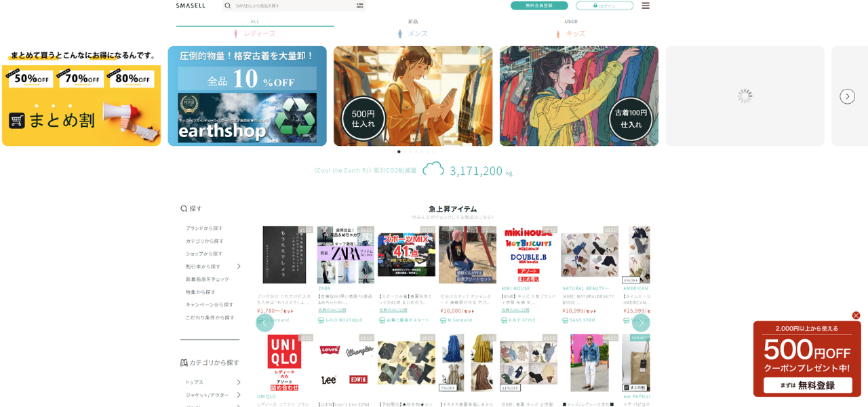868x407 pixels.
Task: Click into the product search field
Action: click(x=292, y=5)
